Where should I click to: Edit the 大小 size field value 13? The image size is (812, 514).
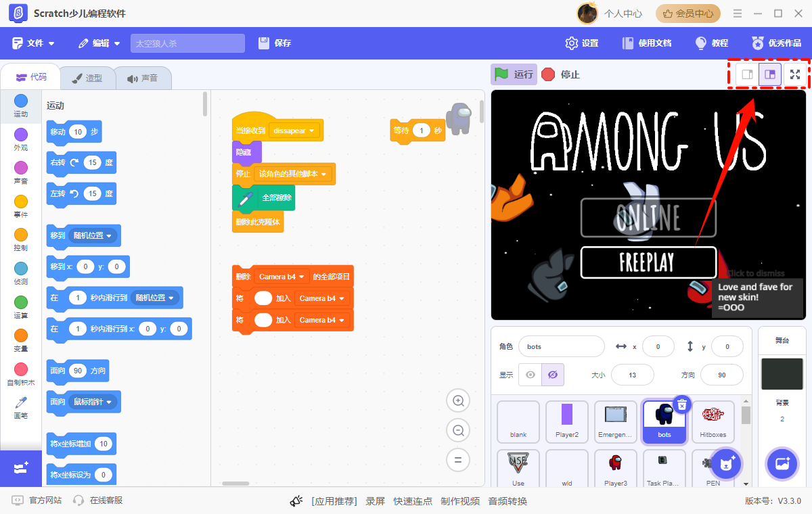(x=632, y=375)
